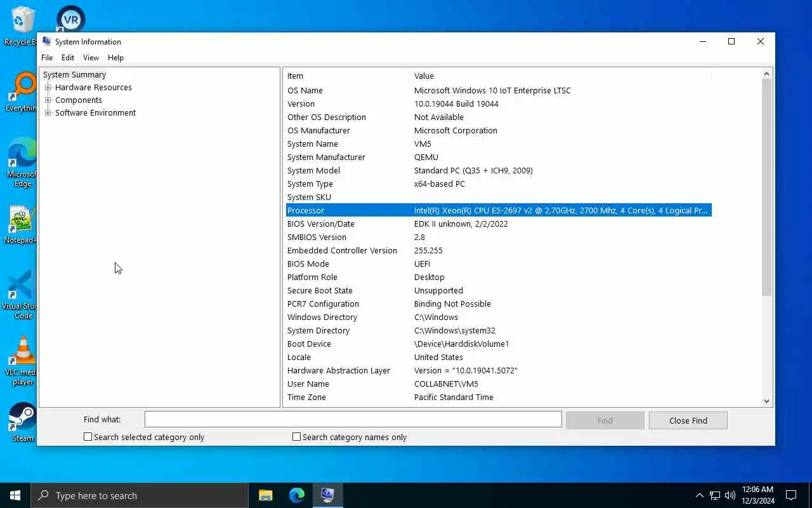The image size is (812, 508).
Task: Select Components tree item
Action: pos(78,100)
